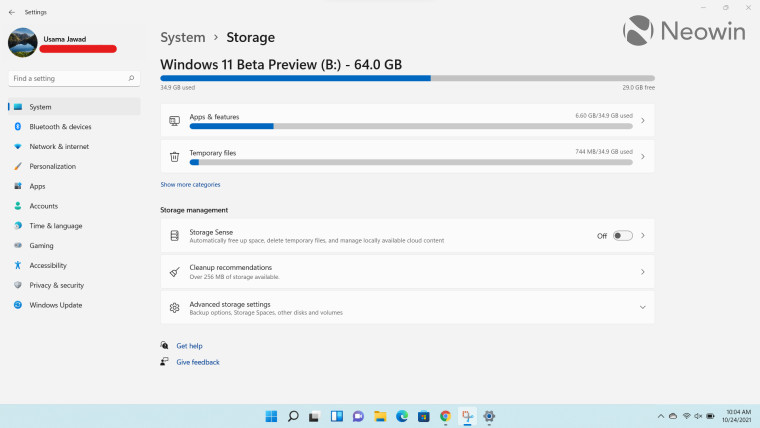Open taskbar Search
Viewport: 760px width, 428px height.
tap(293, 416)
